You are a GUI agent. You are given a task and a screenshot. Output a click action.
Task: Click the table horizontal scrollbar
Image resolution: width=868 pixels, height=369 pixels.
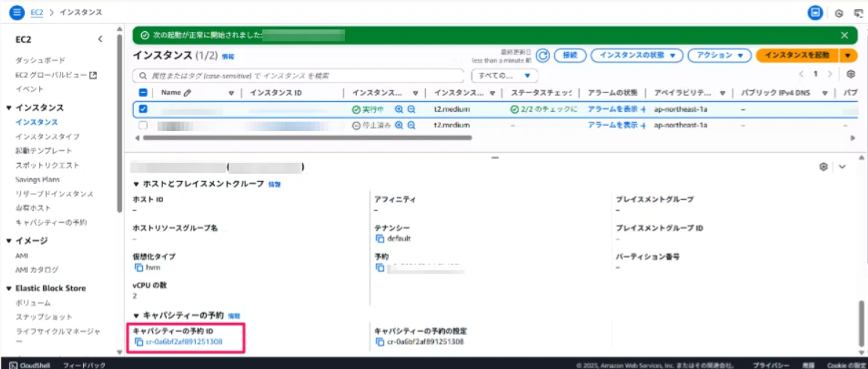pos(306,138)
